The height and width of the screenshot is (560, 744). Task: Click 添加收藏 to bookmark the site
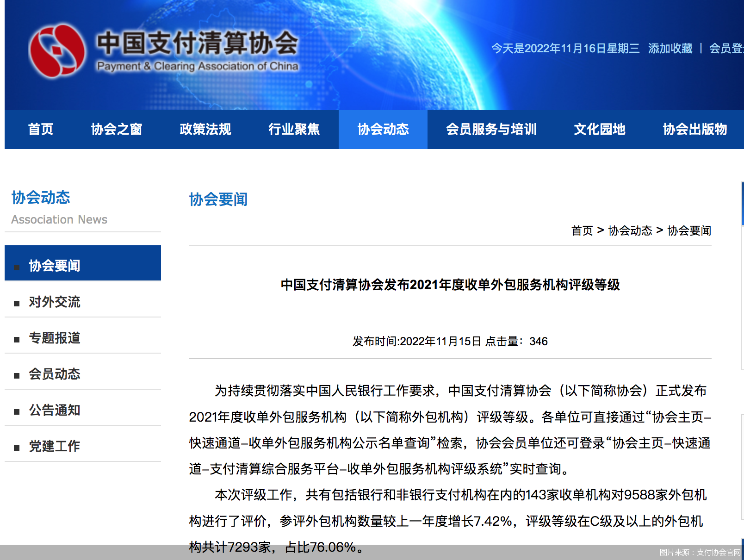(671, 48)
